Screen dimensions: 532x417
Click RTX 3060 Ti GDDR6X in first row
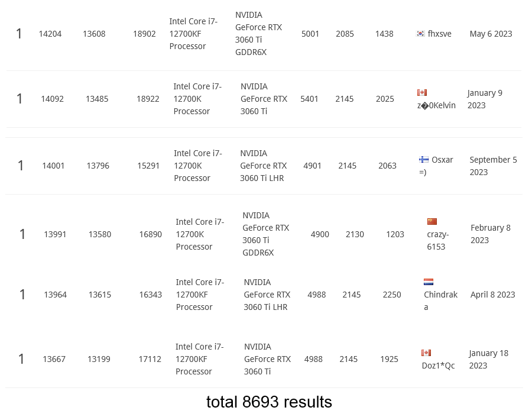[x=258, y=34]
